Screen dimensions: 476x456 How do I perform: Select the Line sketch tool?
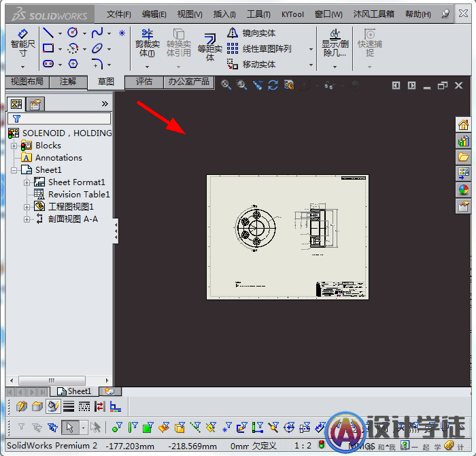click(x=48, y=33)
